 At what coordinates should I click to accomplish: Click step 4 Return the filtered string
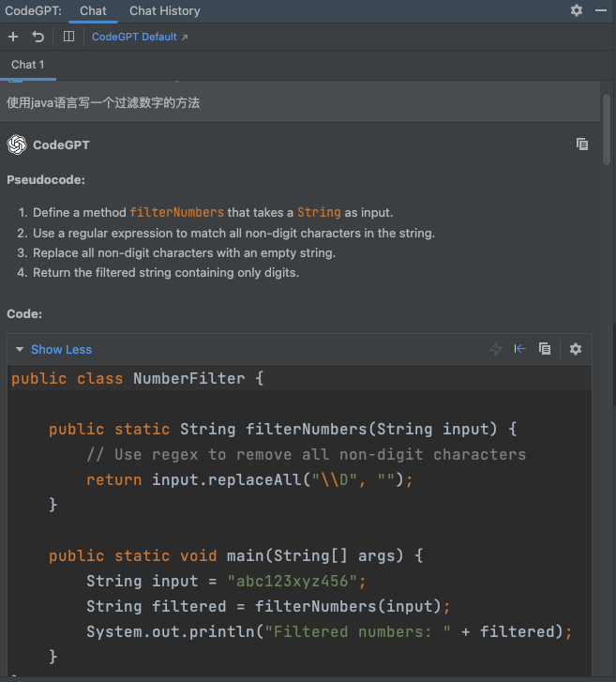coord(166,273)
